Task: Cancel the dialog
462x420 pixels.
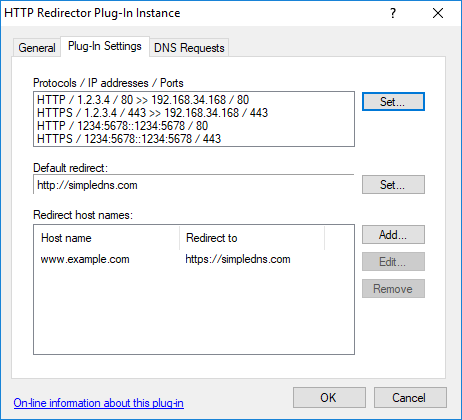Action: pyautogui.click(x=410, y=397)
